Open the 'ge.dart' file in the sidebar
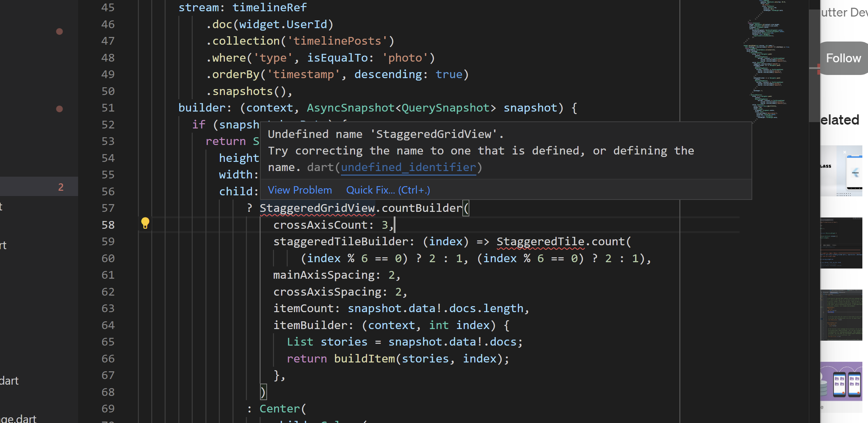 tap(18, 418)
